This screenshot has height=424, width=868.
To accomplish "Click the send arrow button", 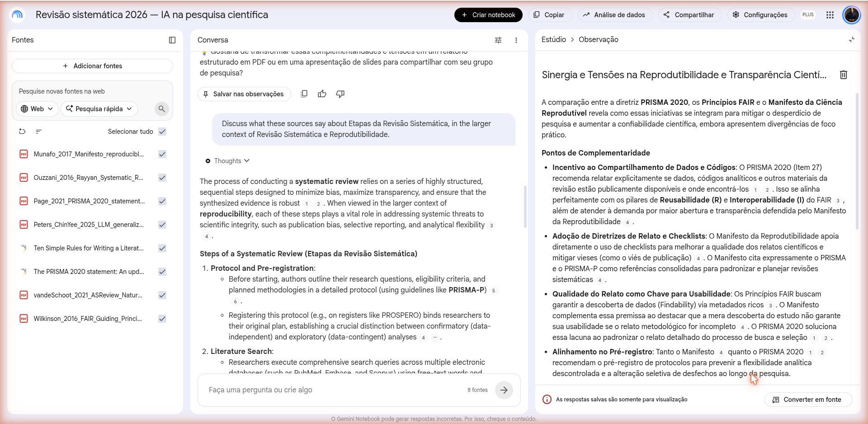I will [x=504, y=390].
